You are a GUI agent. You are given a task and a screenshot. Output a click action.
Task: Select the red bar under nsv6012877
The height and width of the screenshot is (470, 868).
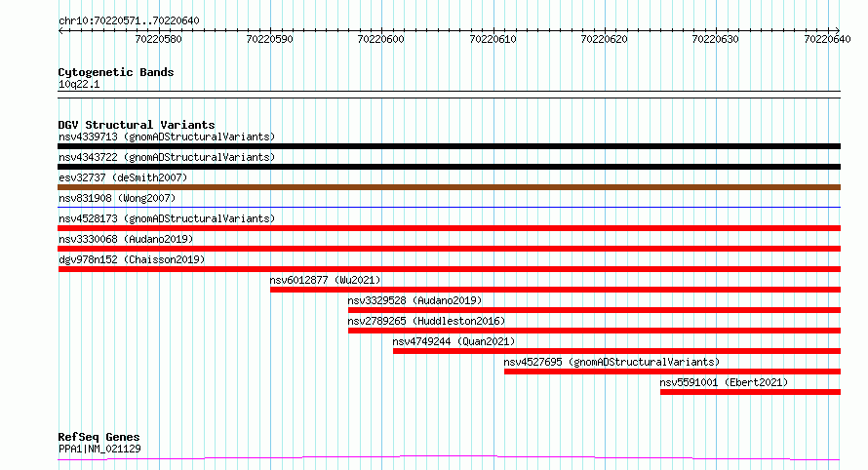click(x=555, y=290)
